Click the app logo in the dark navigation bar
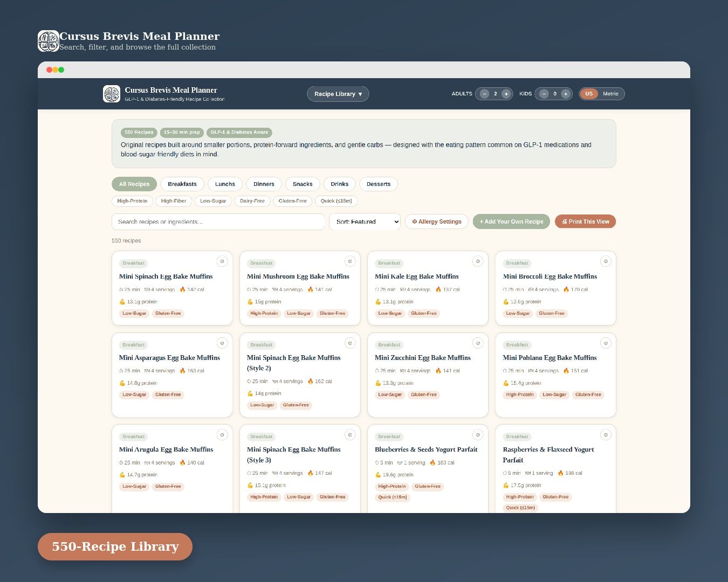The width and height of the screenshot is (728, 582). pyautogui.click(x=112, y=94)
